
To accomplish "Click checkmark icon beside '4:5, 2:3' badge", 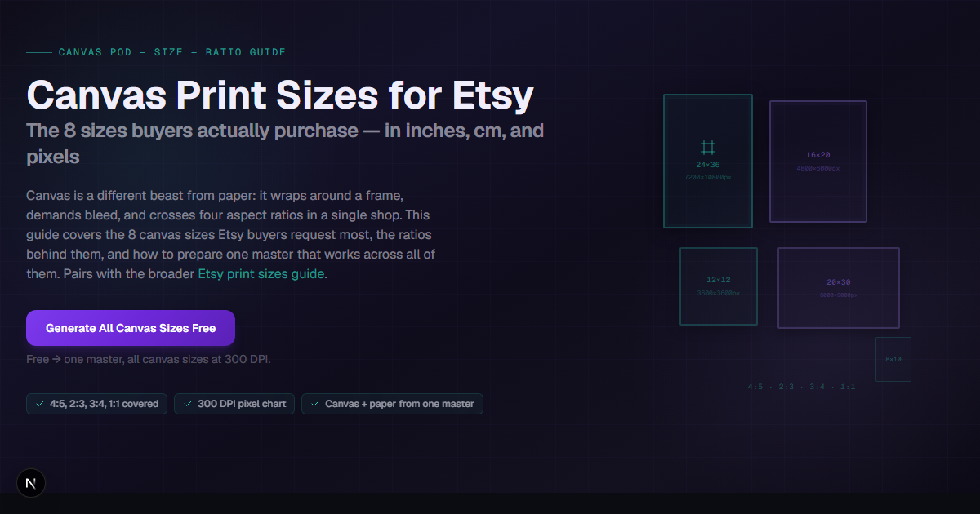I will (x=40, y=404).
